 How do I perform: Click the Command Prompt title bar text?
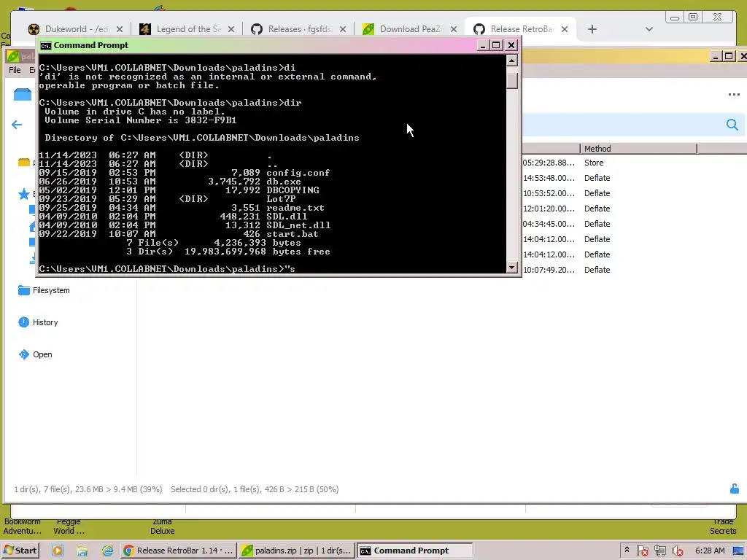(x=90, y=45)
